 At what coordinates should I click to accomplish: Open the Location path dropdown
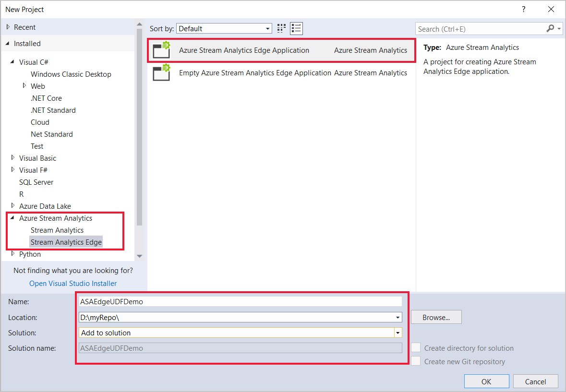397,317
